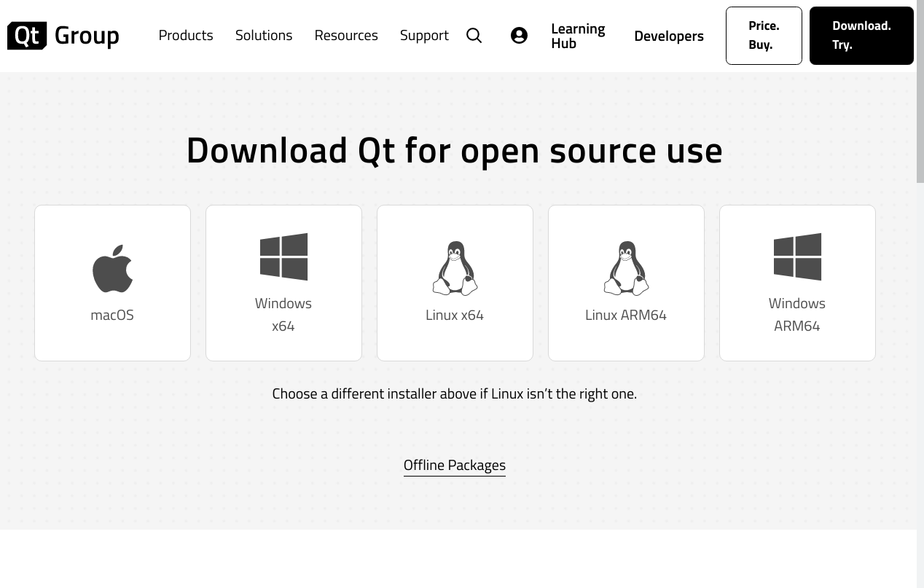This screenshot has width=924, height=588.
Task: Go to Learning Hub
Action: (x=578, y=36)
